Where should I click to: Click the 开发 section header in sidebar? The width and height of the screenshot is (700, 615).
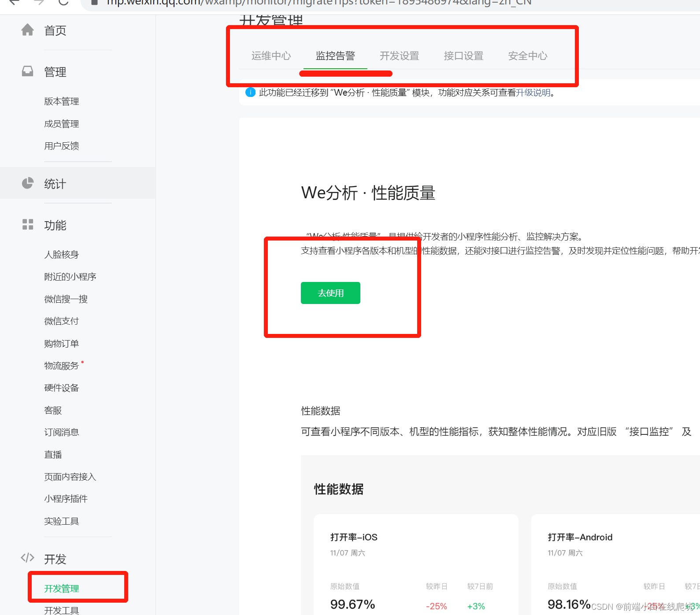click(x=55, y=559)
